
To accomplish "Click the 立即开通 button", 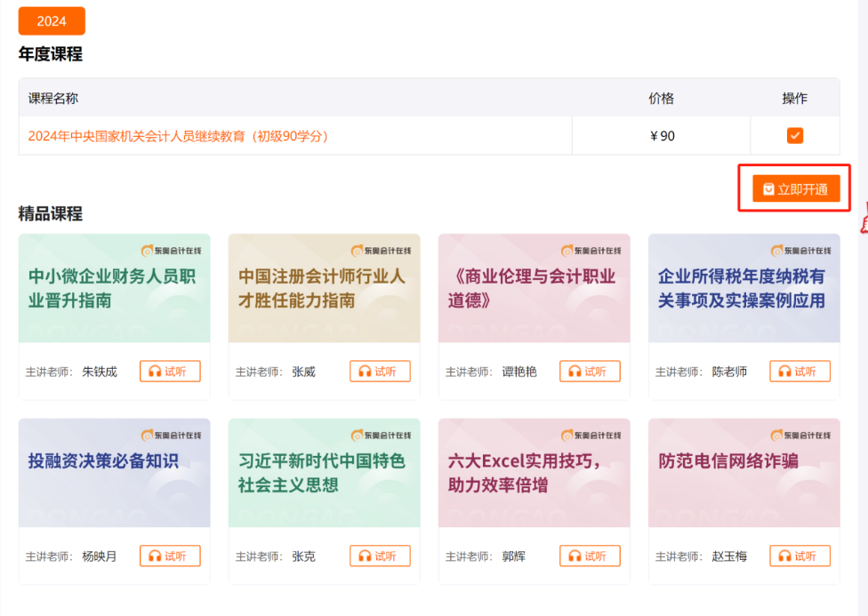I will (x=794, y=188).
